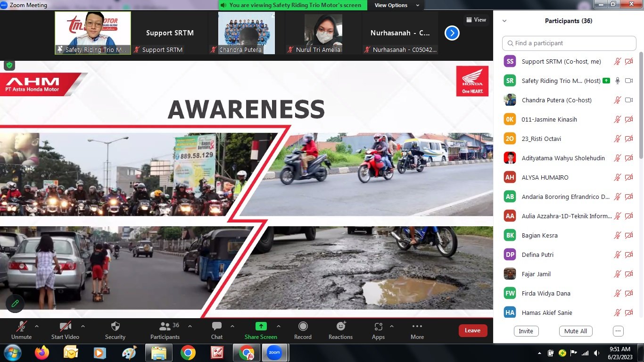The width and height of the screenshot is (644, 362).
Task: Click the participants list scrollbar
Action: point(641,108)
